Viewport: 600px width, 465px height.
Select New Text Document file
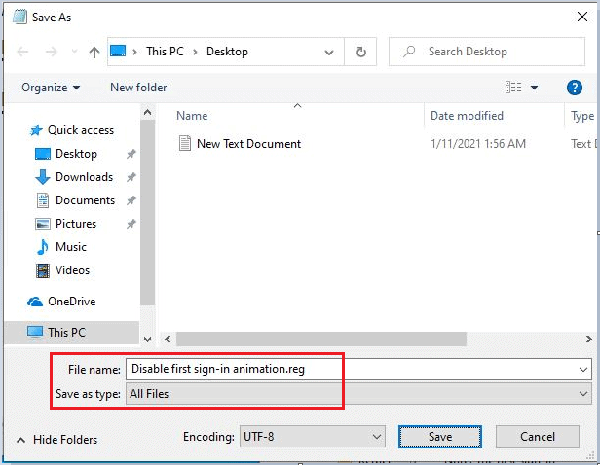click(x=248, y=144)
